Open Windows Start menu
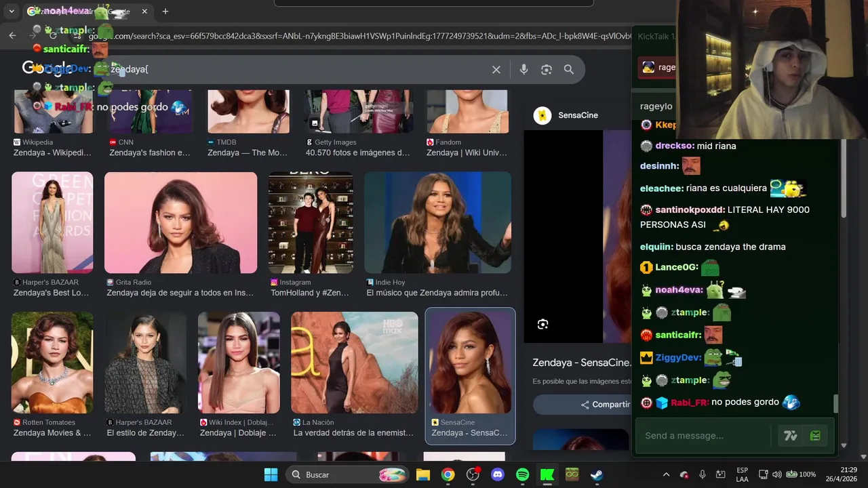 click(271, 474)
